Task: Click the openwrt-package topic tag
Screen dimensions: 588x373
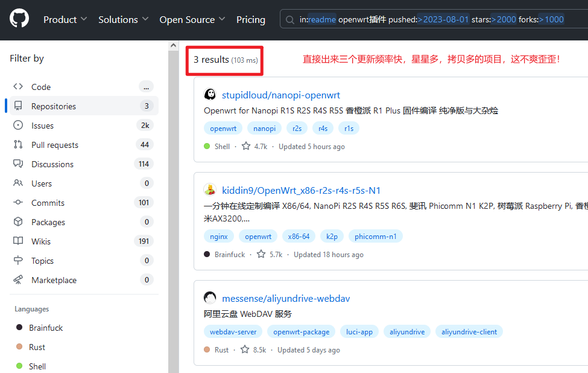Action: coord(301,332)
